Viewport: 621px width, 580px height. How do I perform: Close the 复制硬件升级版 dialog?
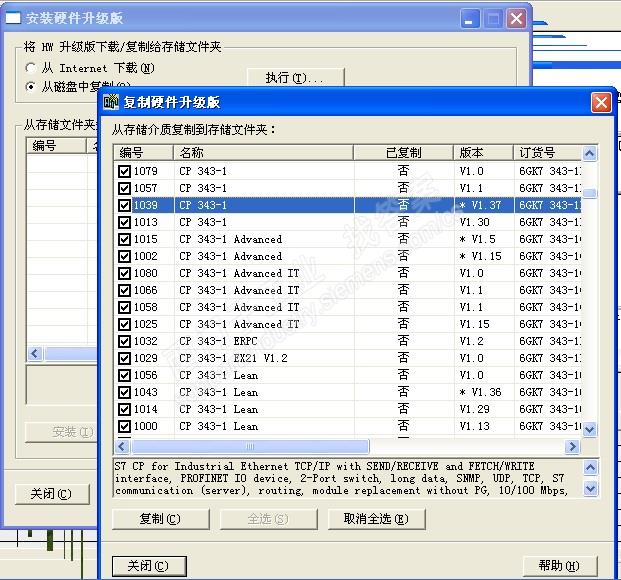(601, 103)
